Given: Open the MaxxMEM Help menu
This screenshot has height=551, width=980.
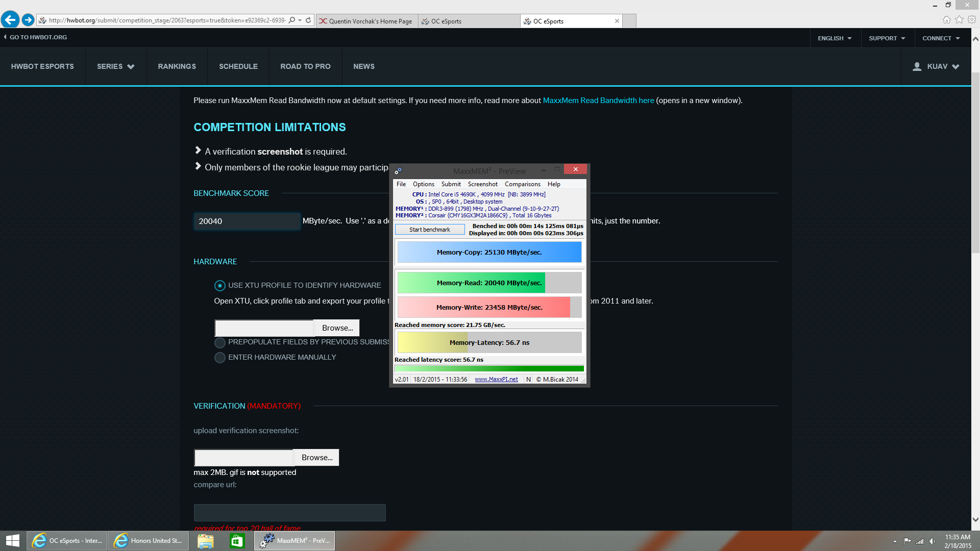Looking at the screenshot, I should 554,184.
